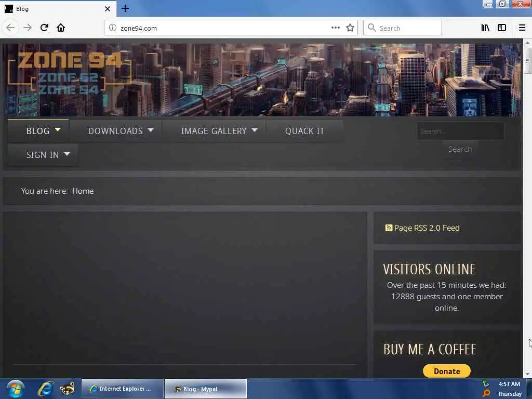
Task: Click the "You are here:" label
Action: coord(44,191)
